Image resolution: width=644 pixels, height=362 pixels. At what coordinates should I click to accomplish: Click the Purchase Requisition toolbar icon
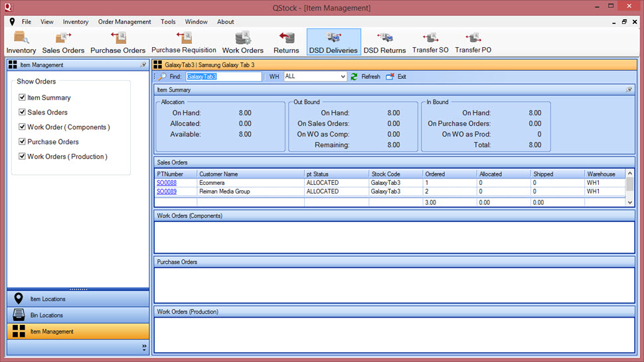click(184, 42)
